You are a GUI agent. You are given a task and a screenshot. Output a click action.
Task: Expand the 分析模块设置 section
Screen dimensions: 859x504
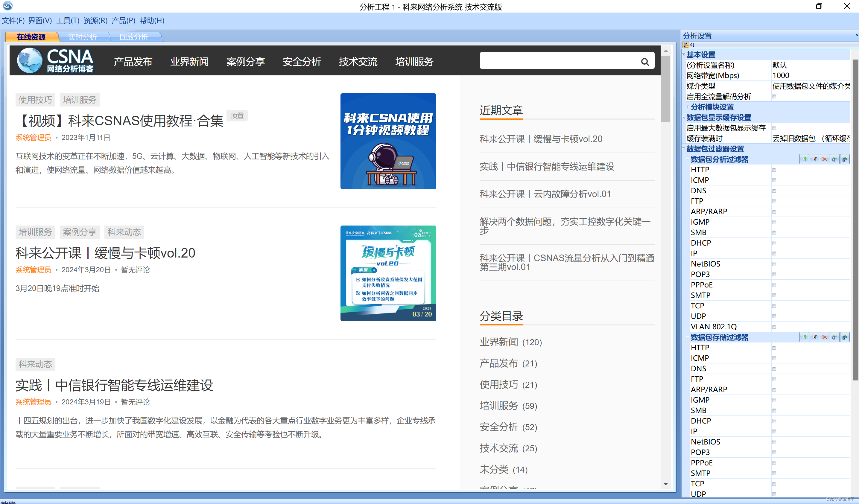coord(687,107)
